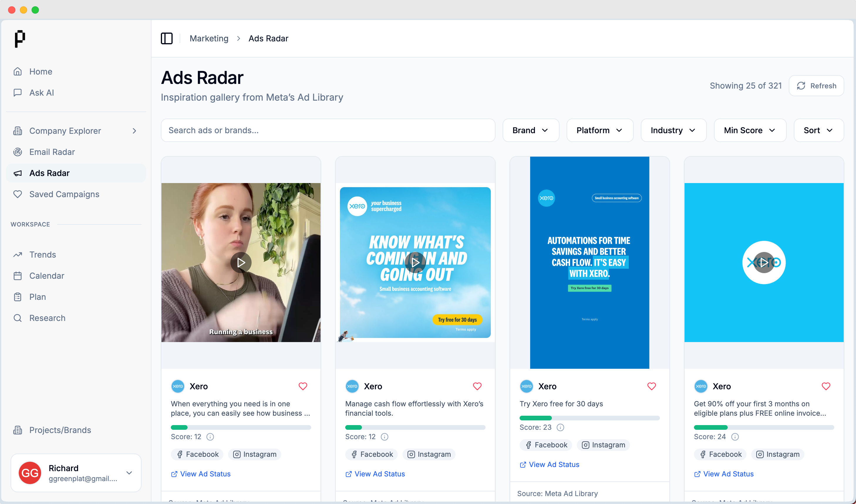Viewport: 856px width, 504px height.
Task: Collapse the sidebar using the panel icon
Action: tap(166, 38)
